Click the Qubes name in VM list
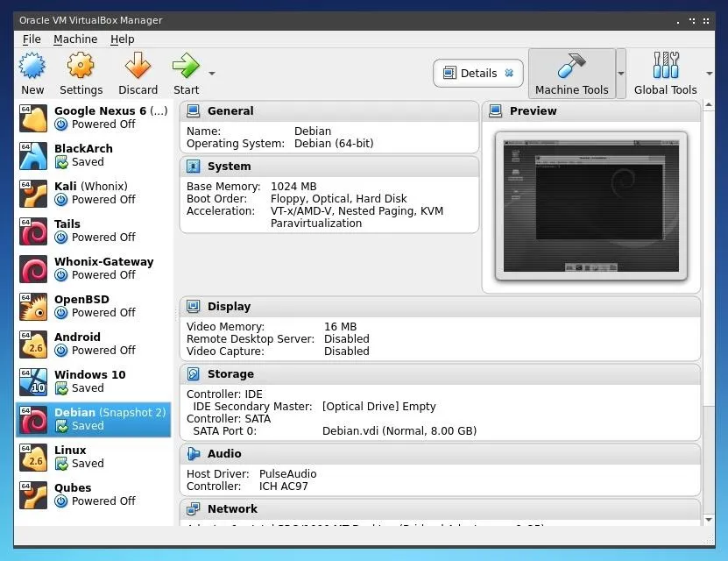The image size is (728, 561). [73, 488]
